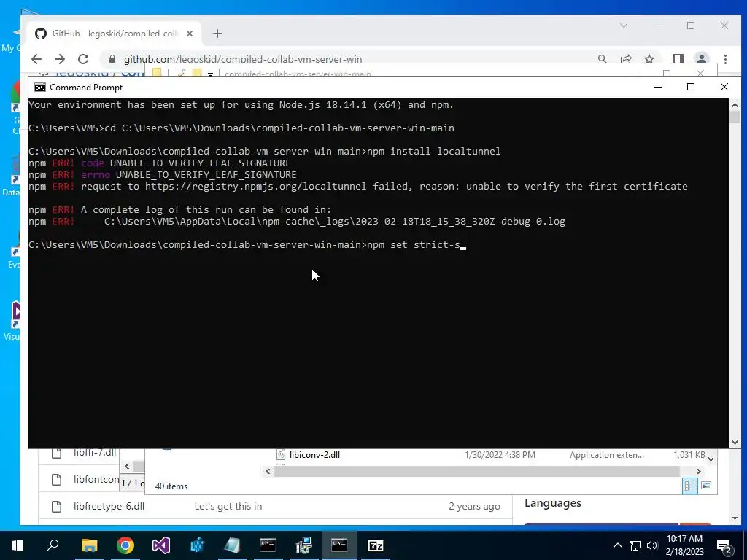Open Windows taskbar search

(x=53, y=545)
